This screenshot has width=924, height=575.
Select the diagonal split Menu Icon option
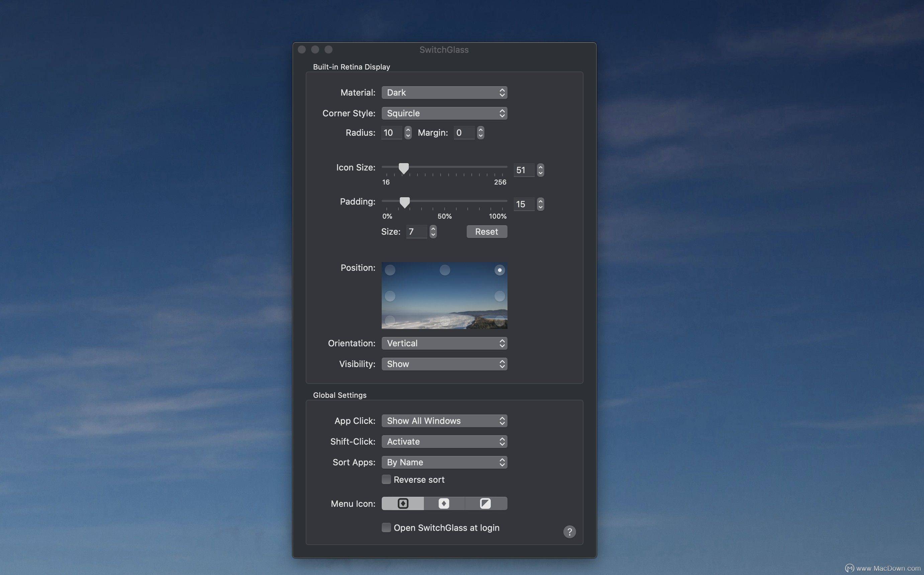pyautogui.click(x=486, y=503)
